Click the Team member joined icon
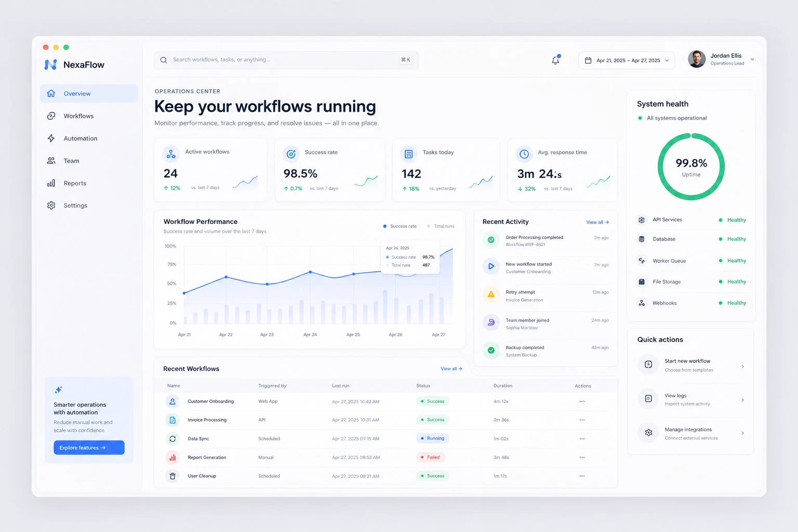The height and width of the screenshot is (532, 798). coord(491,323)
